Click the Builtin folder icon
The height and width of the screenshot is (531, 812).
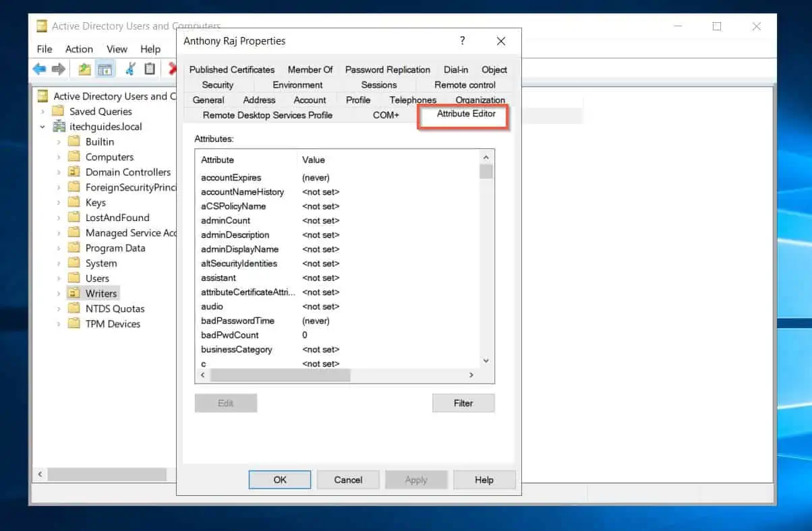(x=74, y=142)
